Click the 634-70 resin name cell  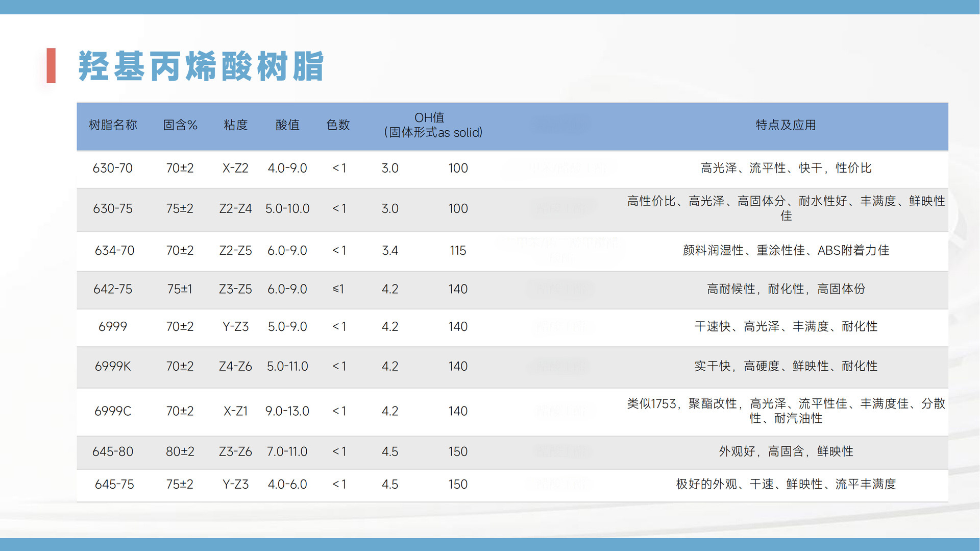pyautogui.click(x=114, y=250)
